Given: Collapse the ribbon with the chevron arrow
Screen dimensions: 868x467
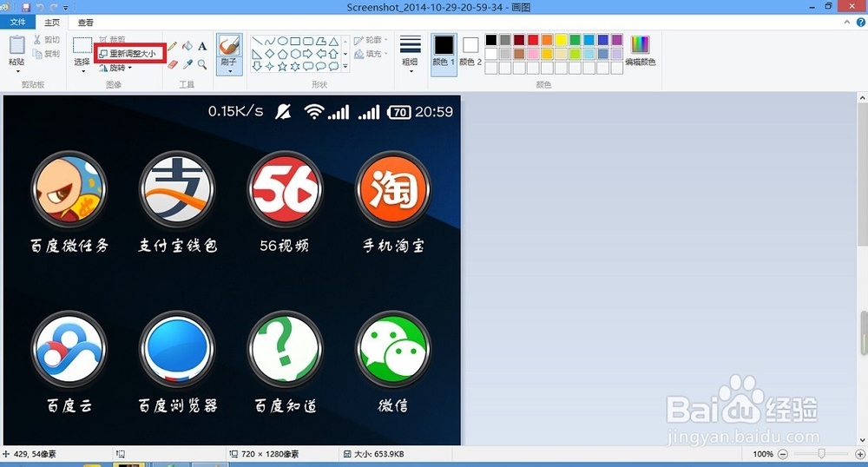Looking at the screenshot, I should pos(846,22).
